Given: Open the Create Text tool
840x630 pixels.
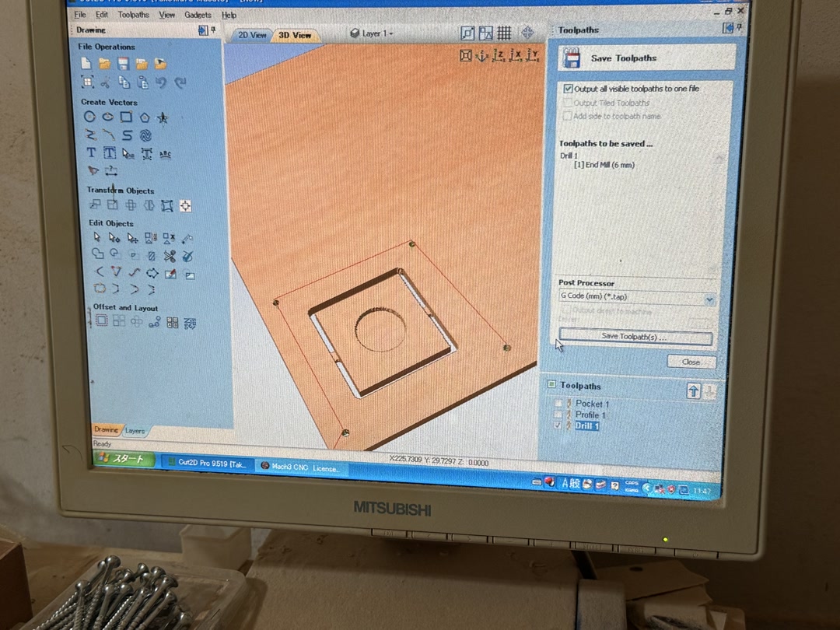Looking at the screenshot, I should point(91,152).
